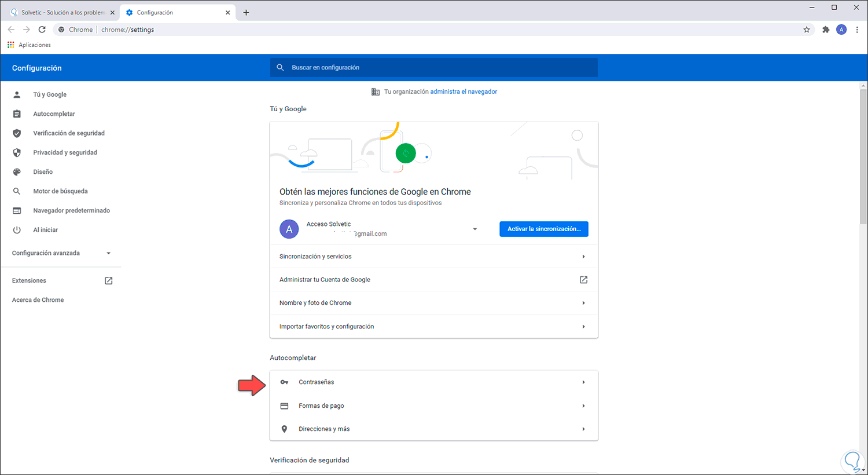
Task: Click the 'Nombre y foto de Chrome' label
Action: (315, 303)
